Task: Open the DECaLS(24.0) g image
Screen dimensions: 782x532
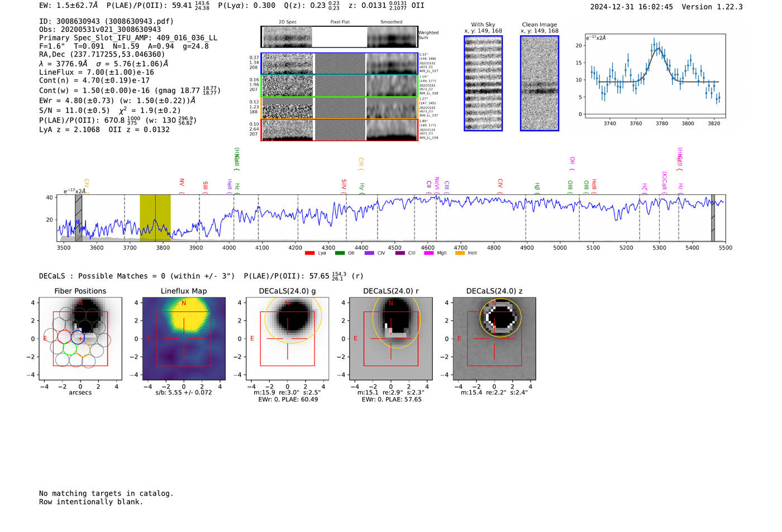Action: (x=287, y=338)
